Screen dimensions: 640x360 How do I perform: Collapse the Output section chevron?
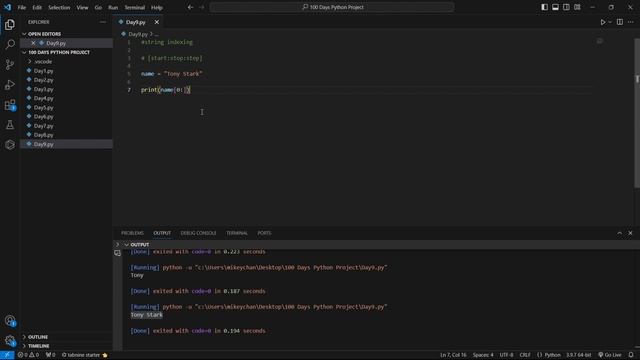click(127, 245)
